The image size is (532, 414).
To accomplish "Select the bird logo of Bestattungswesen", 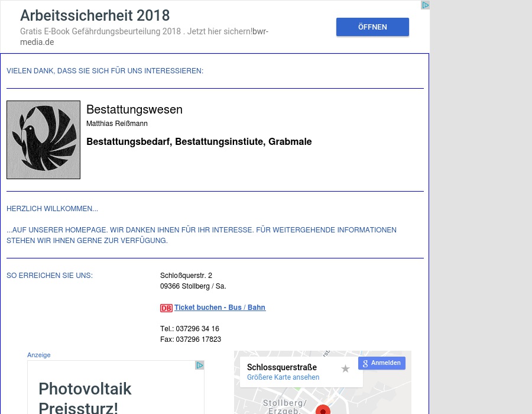I will click(43, 140).
